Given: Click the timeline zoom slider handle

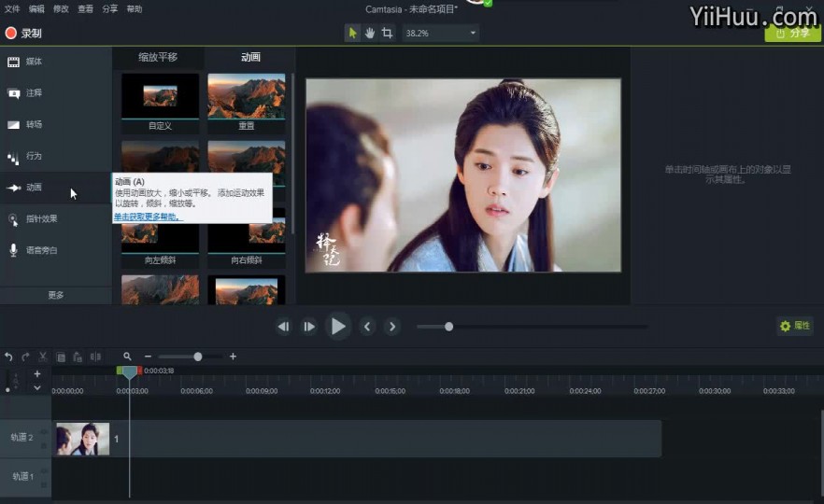Looking at the screenshot, I should pyautogui.click(x=198, y=357).
